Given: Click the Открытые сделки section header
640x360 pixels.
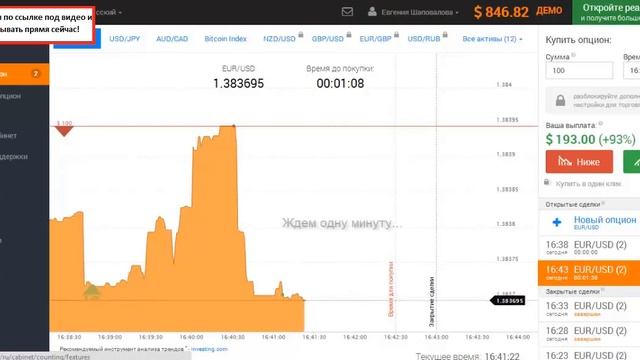Looking at the screenshot, I should [x=573, y=204].
